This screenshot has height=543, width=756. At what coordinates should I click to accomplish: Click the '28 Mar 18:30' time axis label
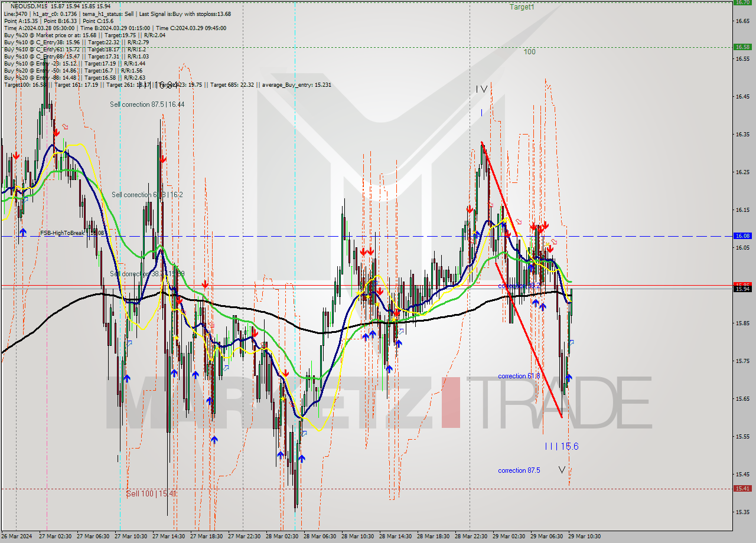[433, 537]
